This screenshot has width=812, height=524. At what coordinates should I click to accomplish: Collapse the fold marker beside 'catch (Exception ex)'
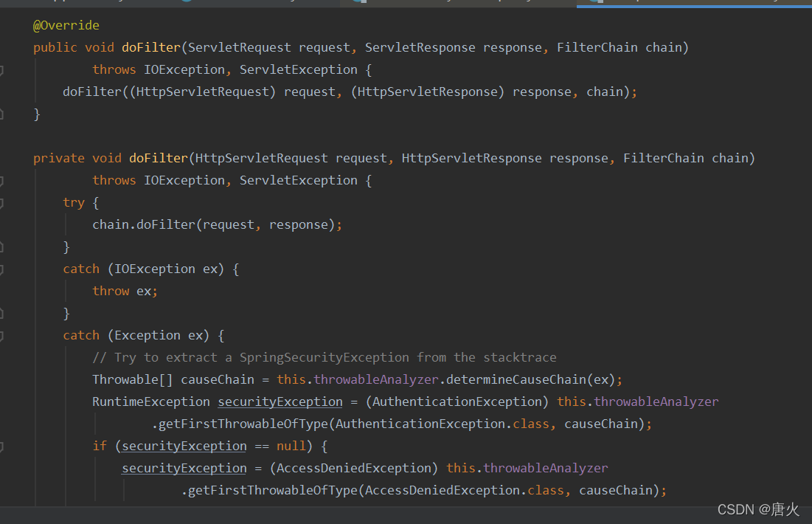pyautogui.click(x=1, y=335)
